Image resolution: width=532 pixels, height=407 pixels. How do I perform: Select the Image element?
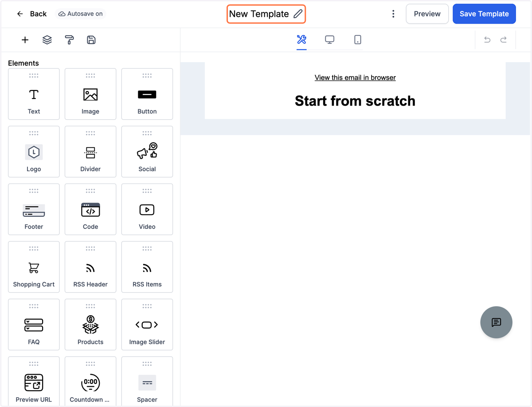(x=90, y=94)
